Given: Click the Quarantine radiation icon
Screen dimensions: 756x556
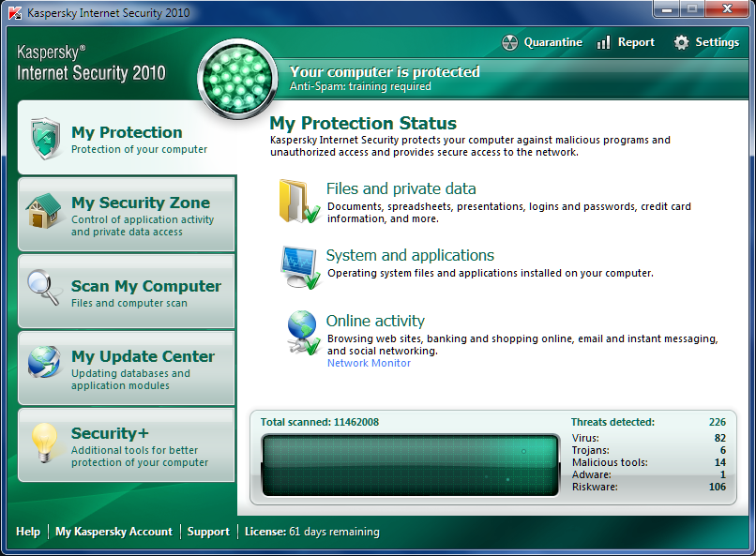Looking at the screenshot, I should point(509,42).
